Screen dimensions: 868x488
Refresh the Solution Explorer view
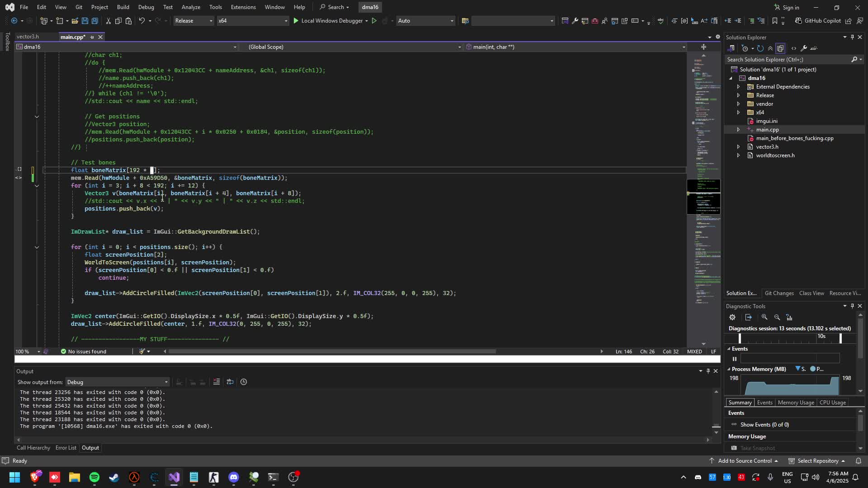click(x=760, y=48)
